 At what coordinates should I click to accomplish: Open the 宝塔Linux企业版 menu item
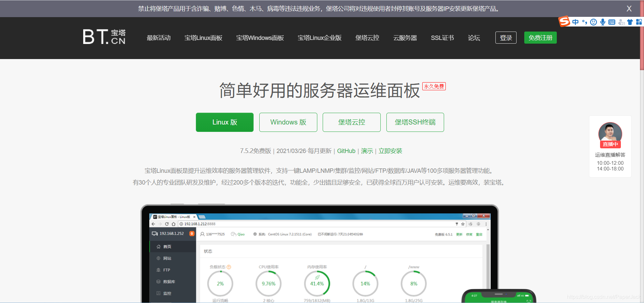tap(320, 38)
